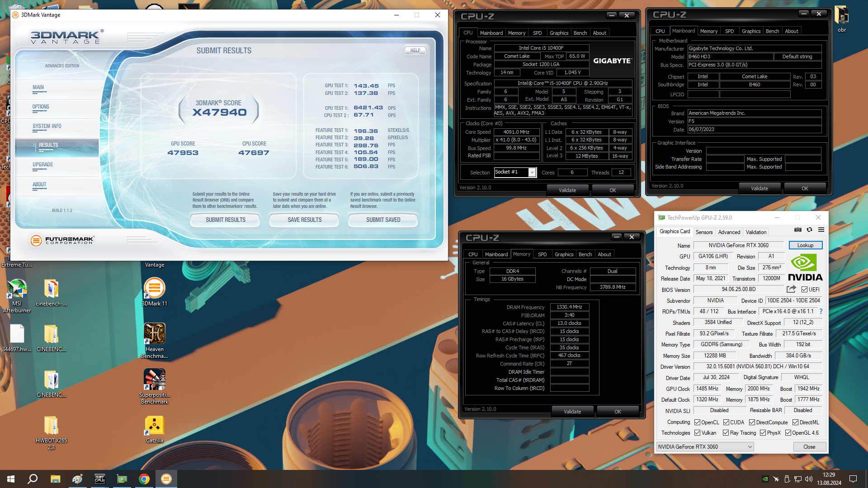Open Google Chrome from taskbar
868x488 pixels.
pyautogui.click(x=144, y=479)
